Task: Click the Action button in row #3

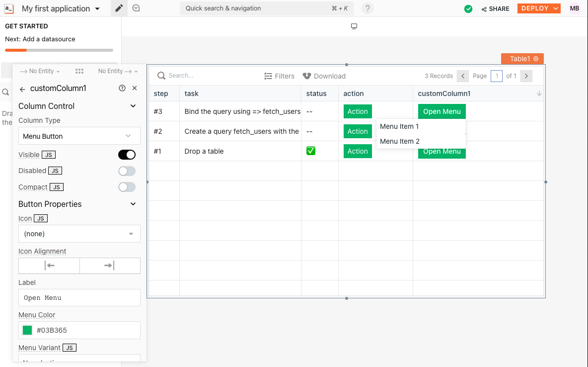Action: pos(358,111)
